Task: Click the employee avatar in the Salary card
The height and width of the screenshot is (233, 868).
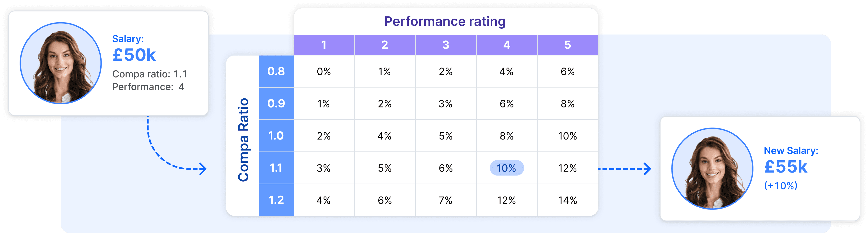Action: 61,63
